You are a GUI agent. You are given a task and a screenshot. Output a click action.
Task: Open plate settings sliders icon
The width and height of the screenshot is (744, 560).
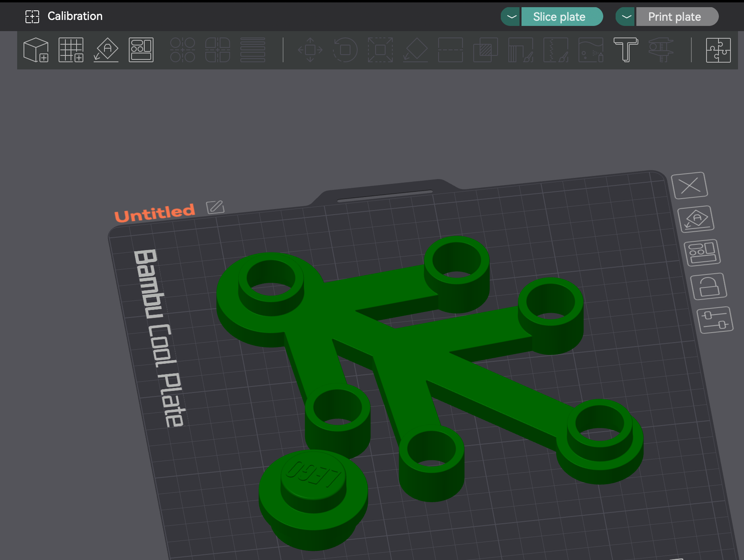[715, 320]
